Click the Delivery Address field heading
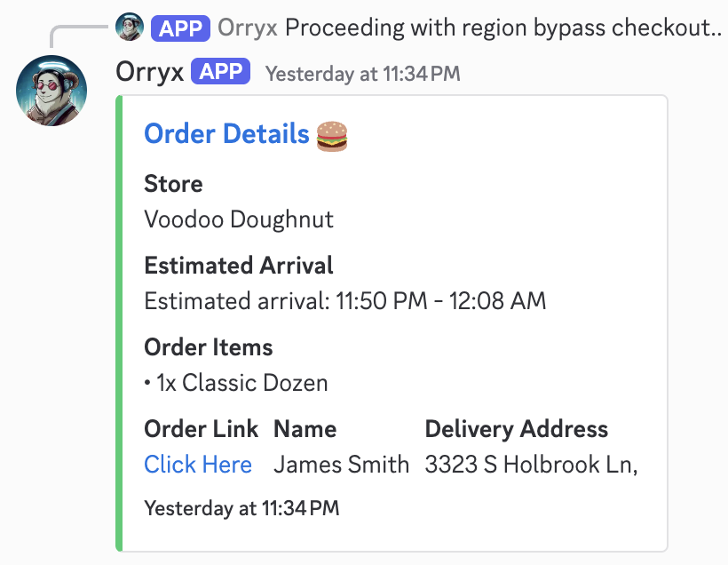 click(516, 429)
